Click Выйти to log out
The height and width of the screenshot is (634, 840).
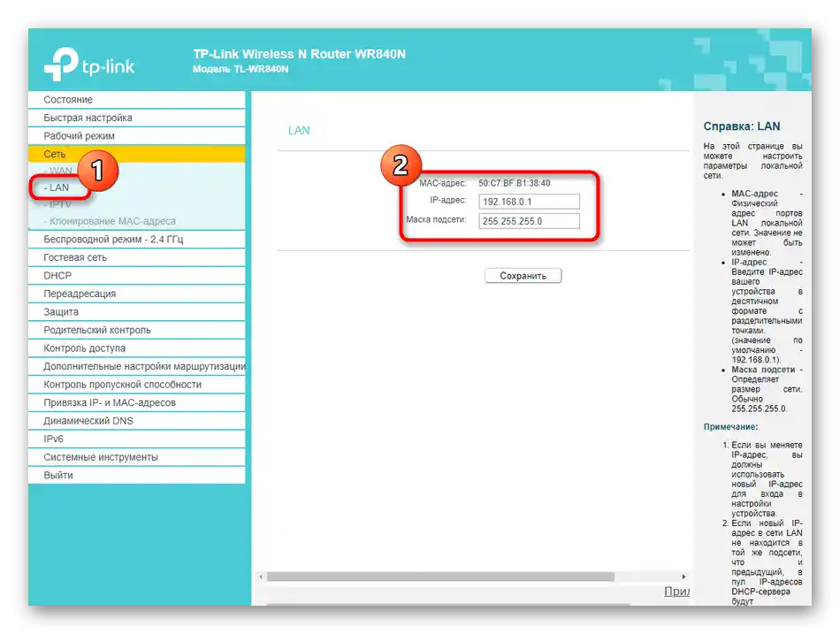pos(137,476)
